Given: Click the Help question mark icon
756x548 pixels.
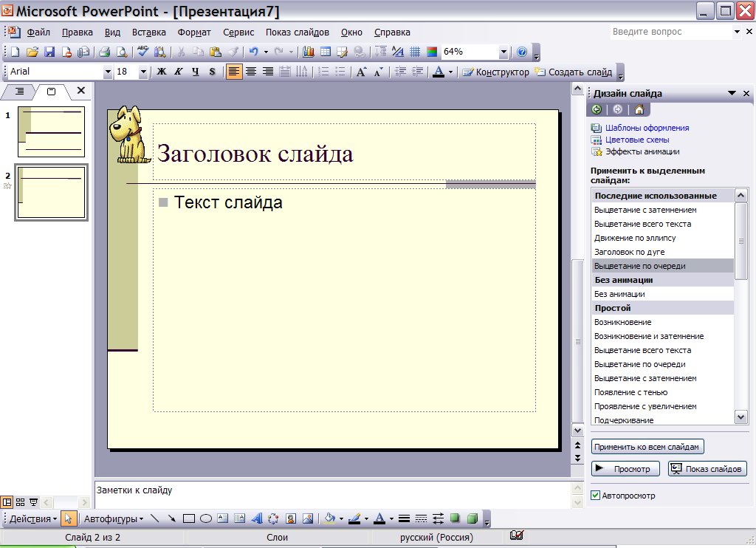Looking at the screenshot, I should (522, 52).
